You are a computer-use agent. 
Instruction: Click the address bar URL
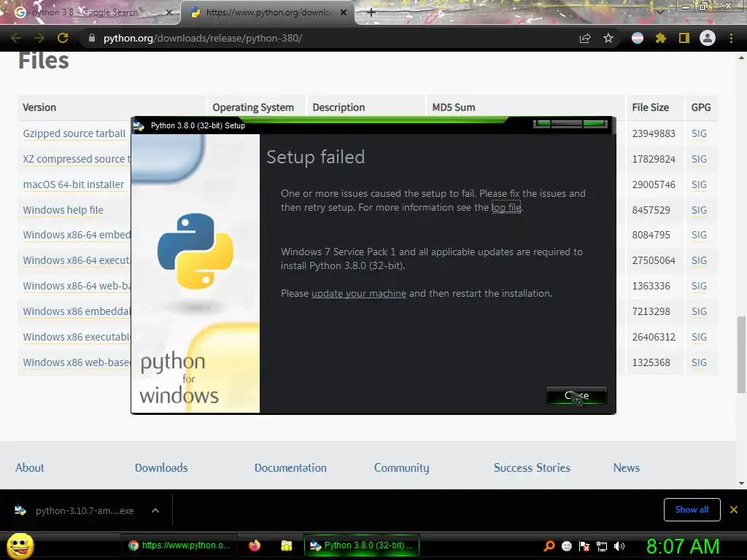pos(203,38)
